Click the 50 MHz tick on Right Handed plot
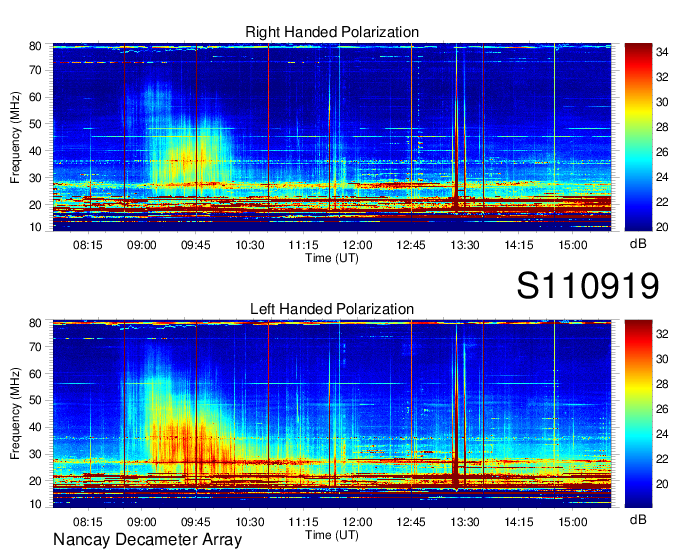The width and height of the screenshot is (680, 552). click(36, 124)
